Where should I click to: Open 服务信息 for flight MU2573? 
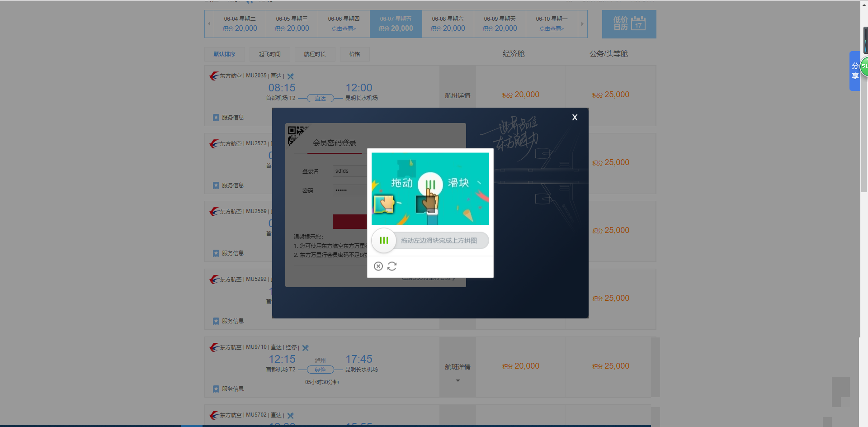(x=228, y=185)
